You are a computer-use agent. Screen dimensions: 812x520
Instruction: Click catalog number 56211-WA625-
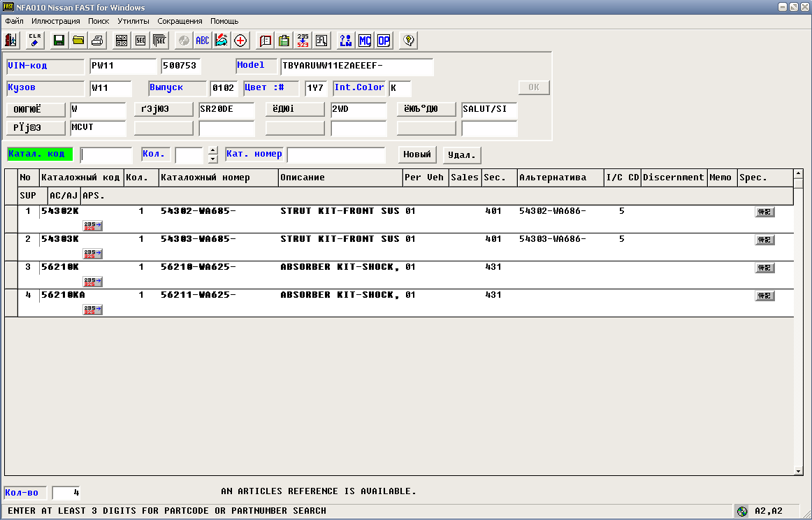pyautogui.click(x=198, y=295)
